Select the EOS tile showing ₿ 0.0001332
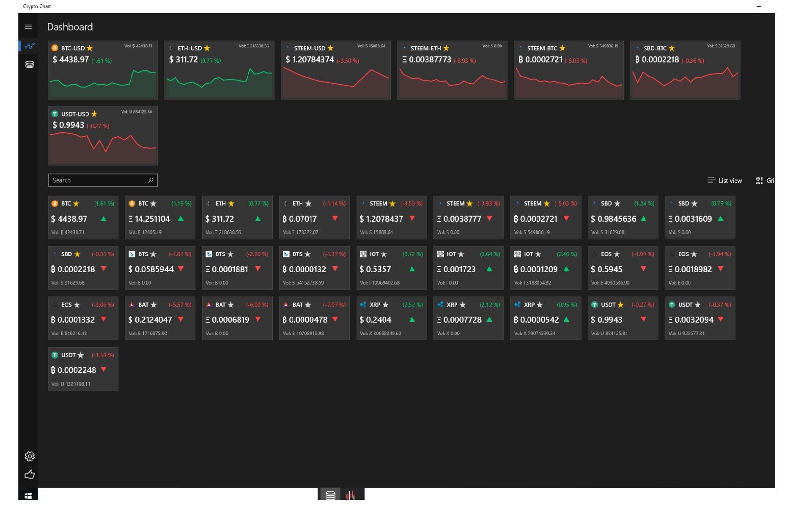 coord(83,318)
